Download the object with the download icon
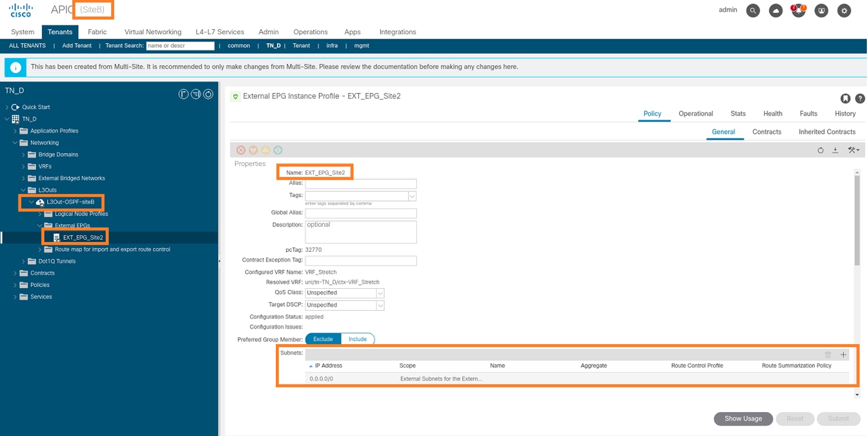 (836, 150)
